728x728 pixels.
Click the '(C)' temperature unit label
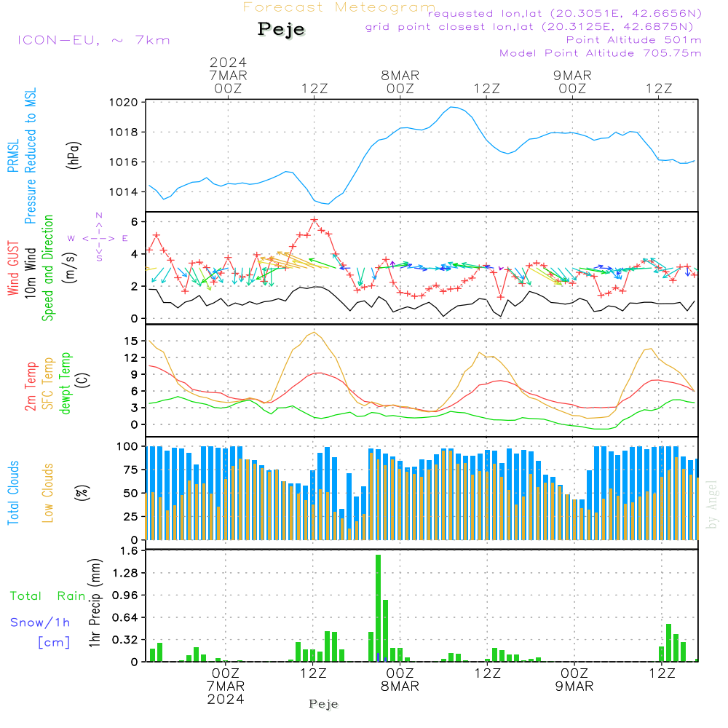pos(82,380)
